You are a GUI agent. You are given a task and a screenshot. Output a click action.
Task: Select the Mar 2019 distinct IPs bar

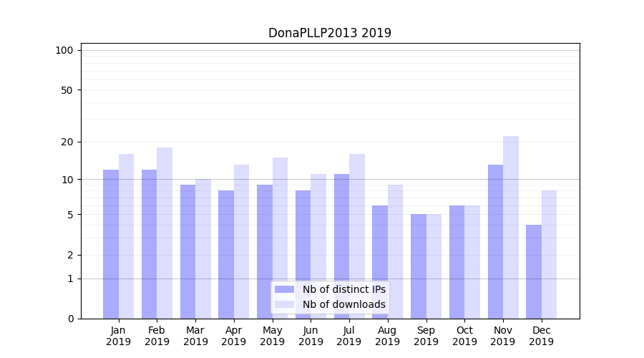pos(187,251)
